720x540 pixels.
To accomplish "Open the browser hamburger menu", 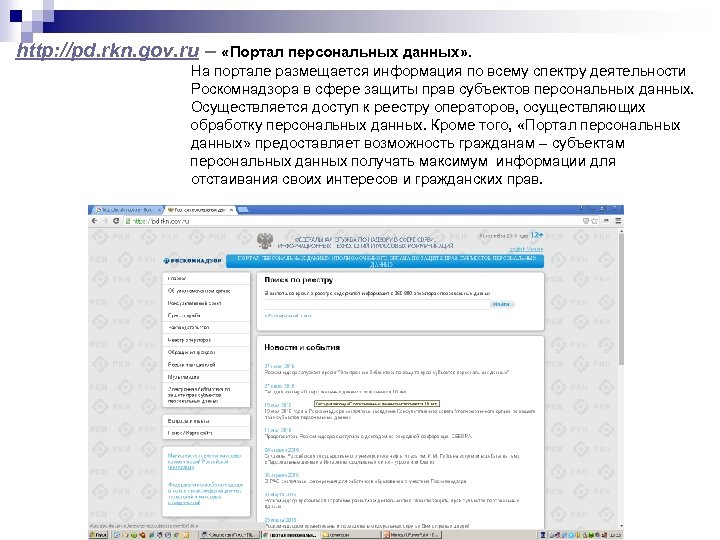I will coord(618,221).
